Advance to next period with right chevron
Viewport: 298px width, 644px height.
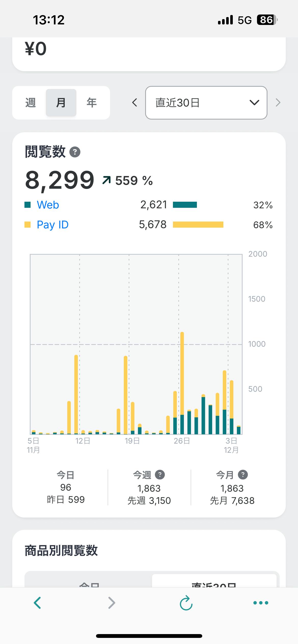(278, 103)
